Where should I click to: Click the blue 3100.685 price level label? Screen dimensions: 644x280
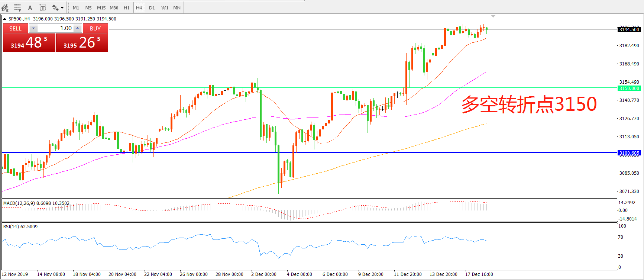click(629, 153)
